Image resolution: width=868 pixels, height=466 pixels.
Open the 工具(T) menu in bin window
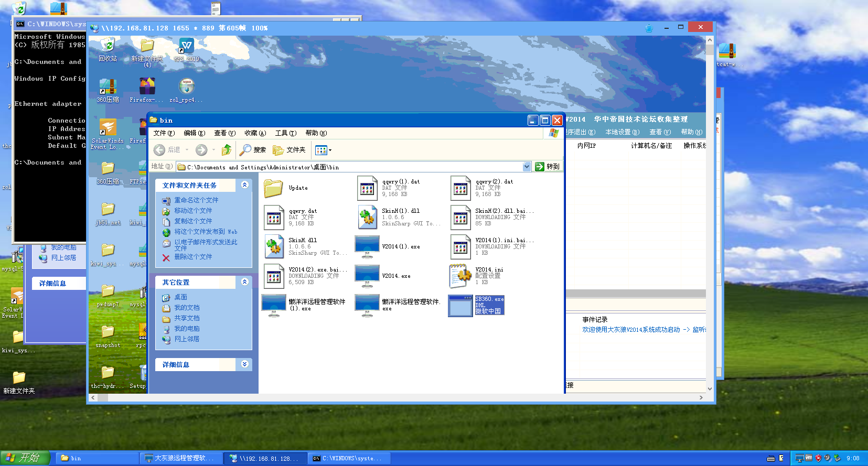pos(286,133)
